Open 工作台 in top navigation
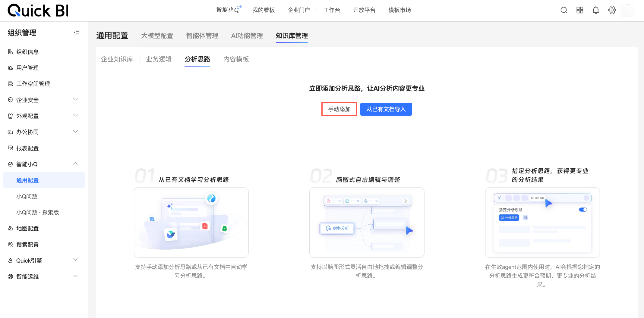 click(332, 10)
